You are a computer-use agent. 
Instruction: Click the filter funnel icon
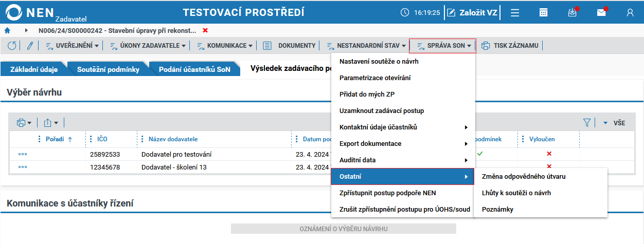[587, 123]
